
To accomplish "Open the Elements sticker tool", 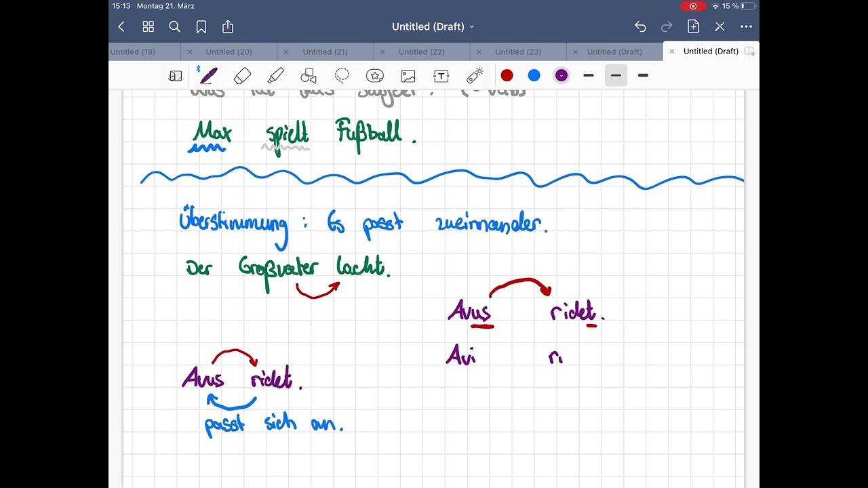I will tap(375, 75).
